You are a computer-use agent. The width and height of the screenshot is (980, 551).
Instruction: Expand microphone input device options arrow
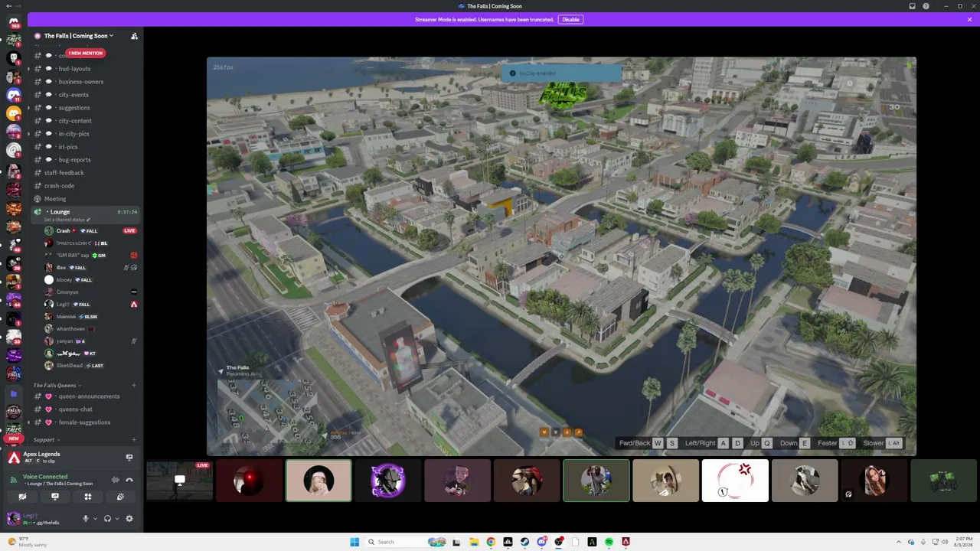coord(95,519)
